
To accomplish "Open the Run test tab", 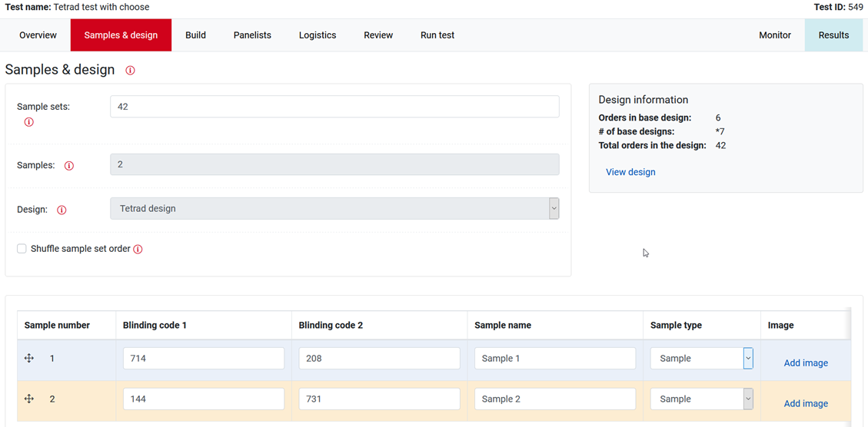I will coord(437,35).
